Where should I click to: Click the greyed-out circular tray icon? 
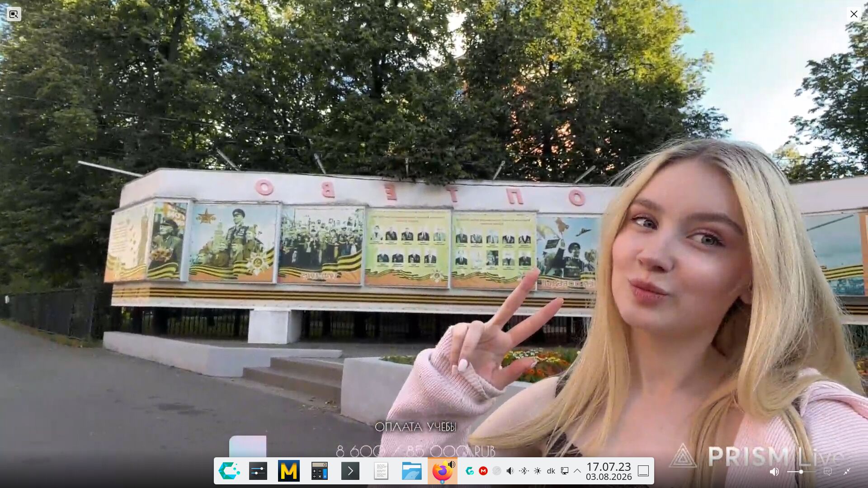coord(497,471)
